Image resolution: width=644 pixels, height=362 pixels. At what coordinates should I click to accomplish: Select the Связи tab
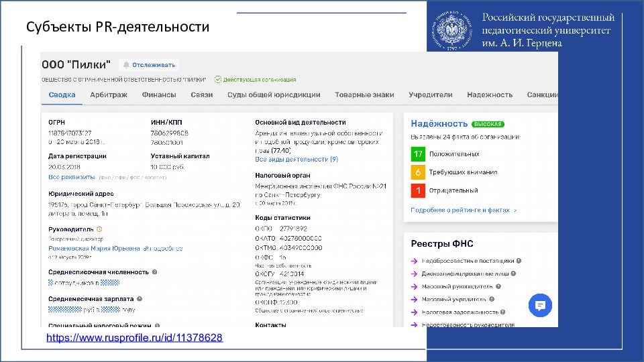pos(202,95)
